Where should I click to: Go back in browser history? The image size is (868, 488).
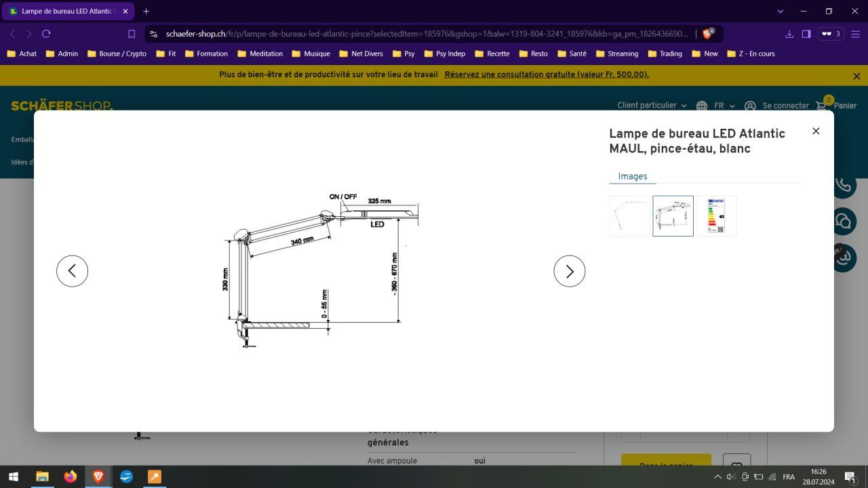pyautogui.click(x=12, y=34)
